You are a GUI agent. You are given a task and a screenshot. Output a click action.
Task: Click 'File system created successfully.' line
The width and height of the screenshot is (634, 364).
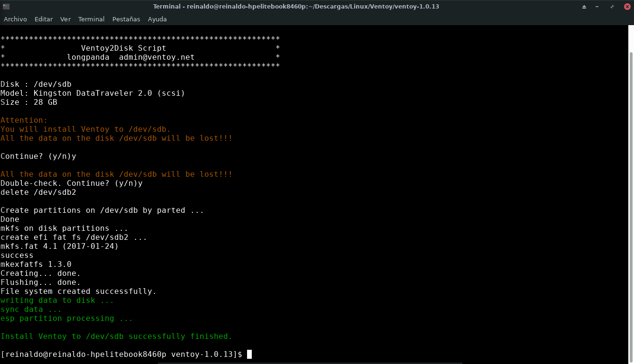[79, 291]
